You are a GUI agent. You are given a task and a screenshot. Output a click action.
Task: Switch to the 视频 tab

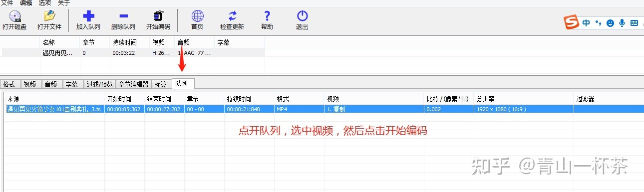(30, 84)
